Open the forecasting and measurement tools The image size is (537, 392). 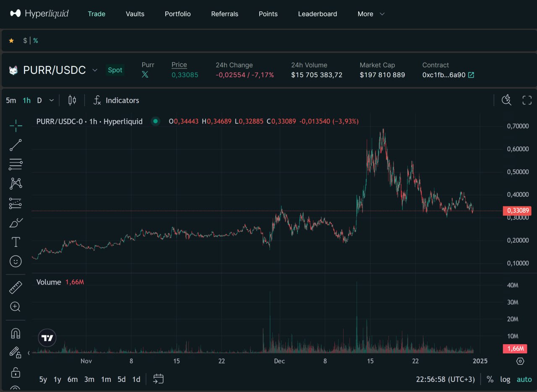[x=16, y=204]
